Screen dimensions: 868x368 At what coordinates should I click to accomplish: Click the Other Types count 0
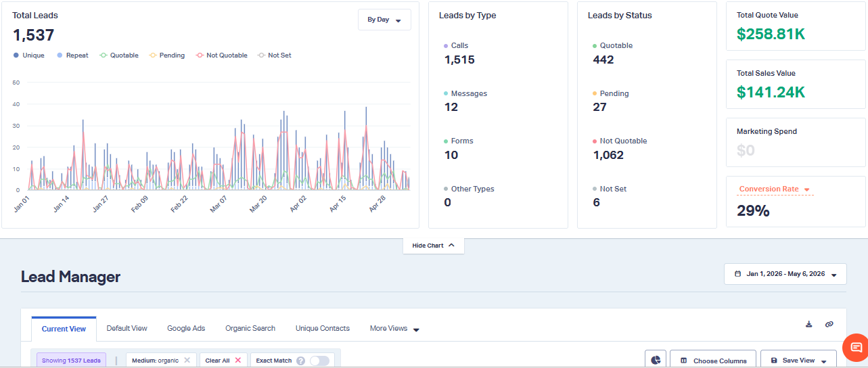click(x=448, y=202)
